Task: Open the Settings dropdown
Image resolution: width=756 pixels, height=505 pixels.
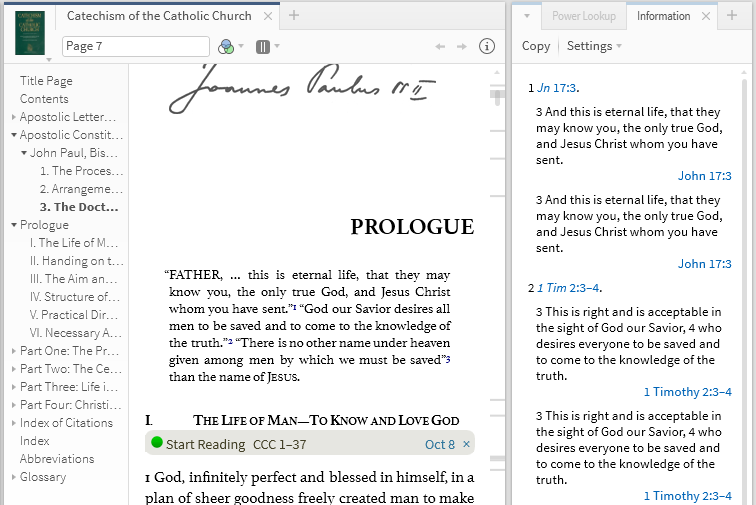Action: [594, 46]
